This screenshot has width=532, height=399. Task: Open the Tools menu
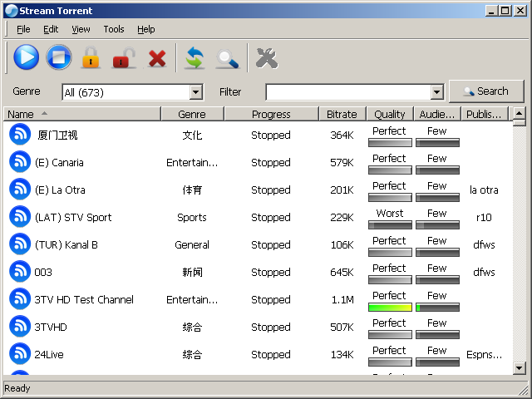click(x=114, y=30)
